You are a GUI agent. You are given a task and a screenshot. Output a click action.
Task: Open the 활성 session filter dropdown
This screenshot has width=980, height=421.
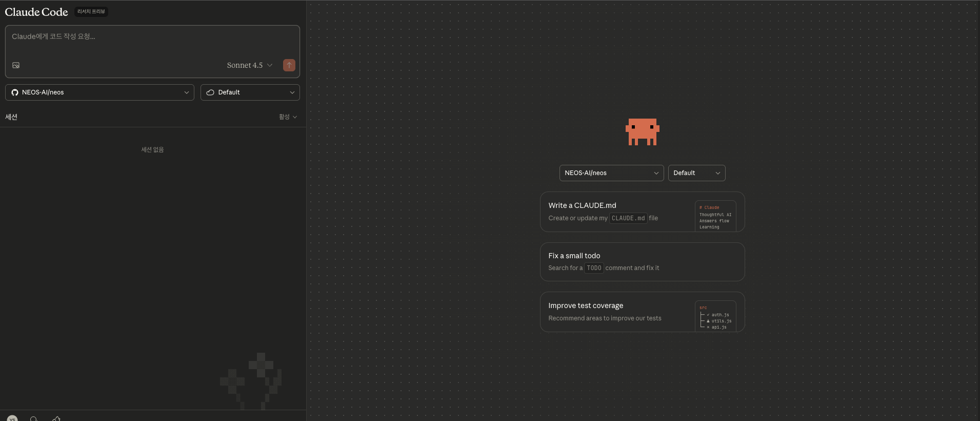click(288, 117)
